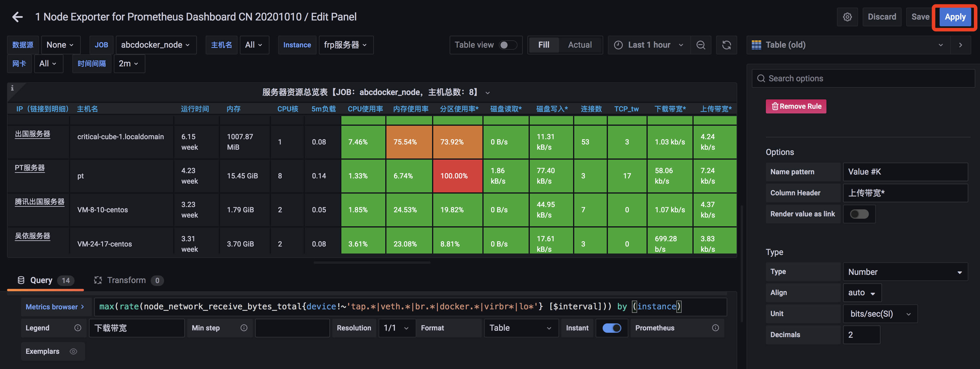Sort by 内存使用率 column header

[x=410, y=109]
